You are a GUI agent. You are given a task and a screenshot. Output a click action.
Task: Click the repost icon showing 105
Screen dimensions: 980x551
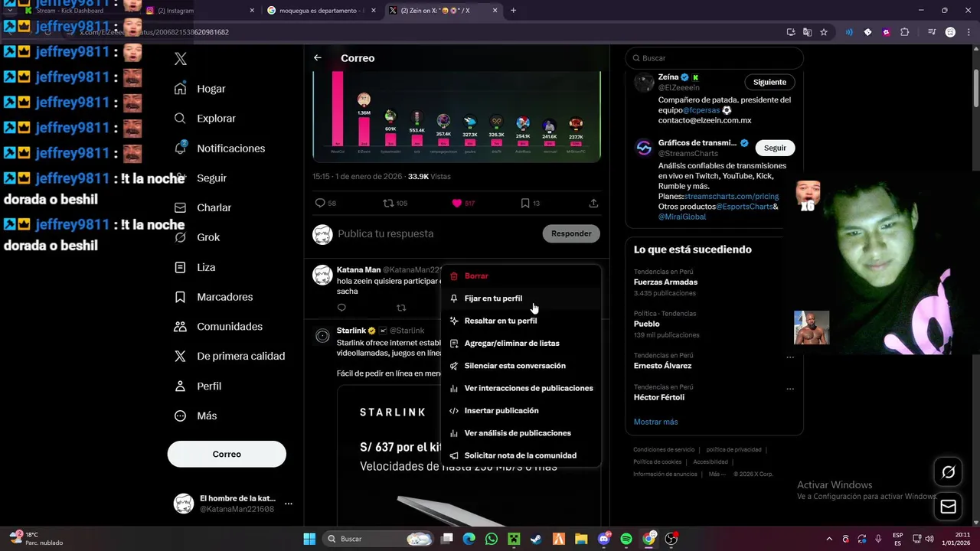388,203
